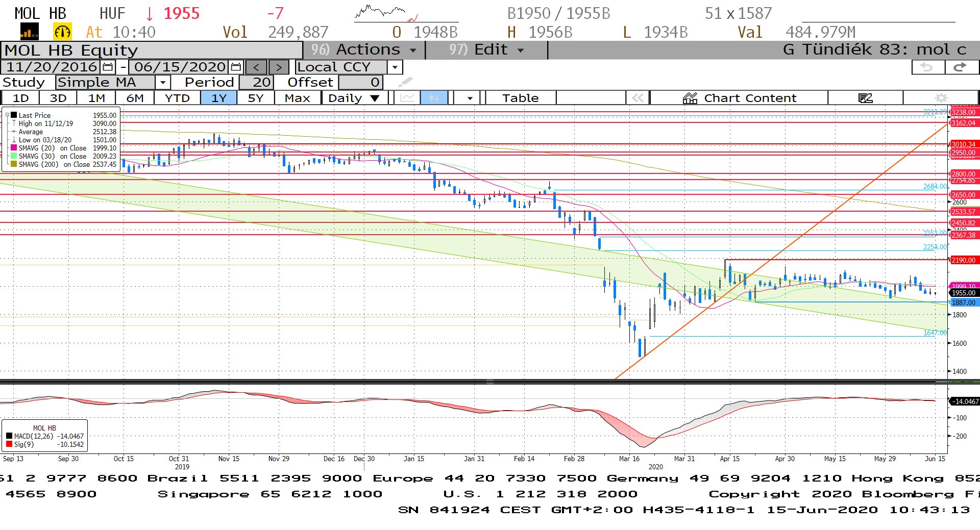Click the yellow gauge clock icon
This screenshot has width=980, height=530.
(62, 32)
